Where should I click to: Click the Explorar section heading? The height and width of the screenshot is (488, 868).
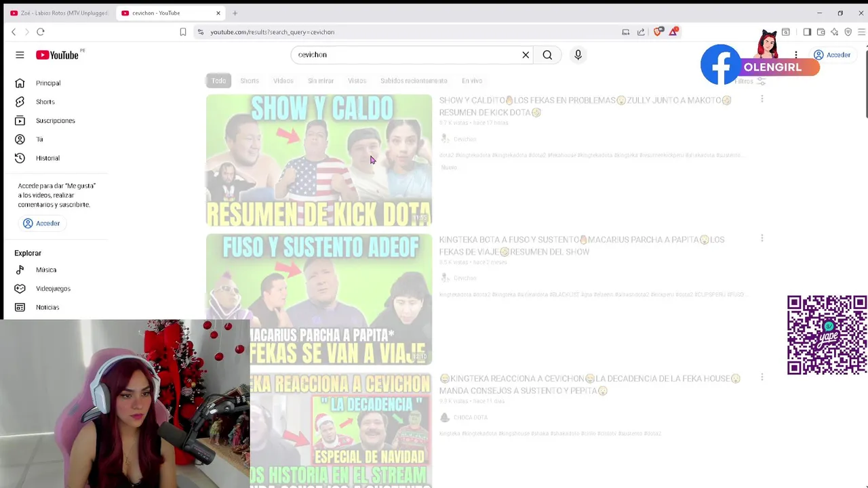pos(28,253)
